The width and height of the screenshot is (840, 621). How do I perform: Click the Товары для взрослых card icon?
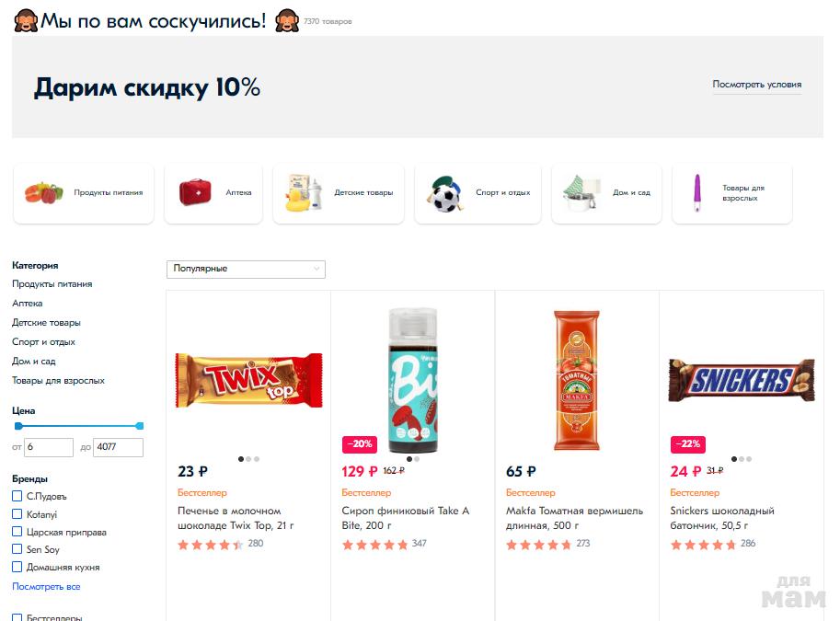click(x=701, y=193)
